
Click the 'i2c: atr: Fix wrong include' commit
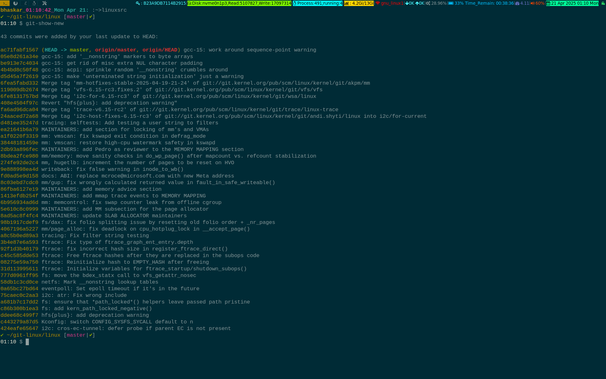(x=63, y=295)
